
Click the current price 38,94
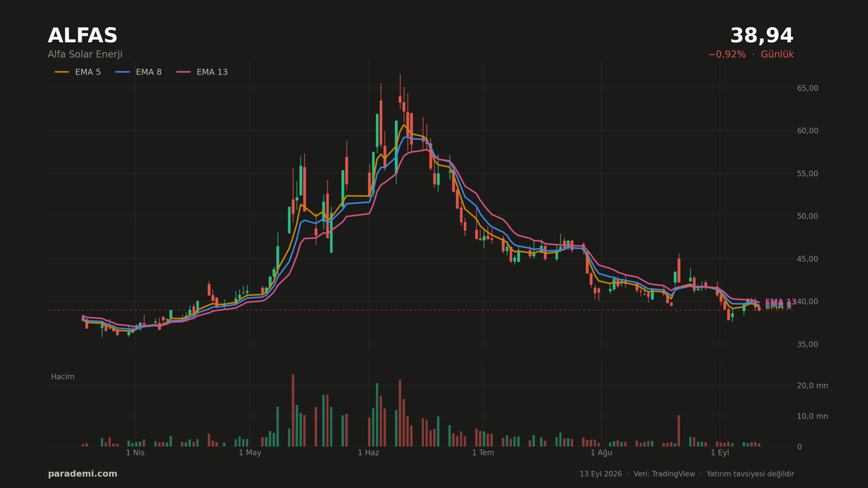762,36
